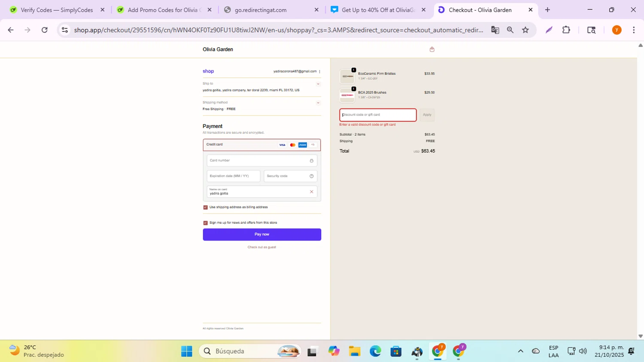Click the Name on card field
This screenshot has height=362, width=644.
pyautogui.click(x=262, y=192)
